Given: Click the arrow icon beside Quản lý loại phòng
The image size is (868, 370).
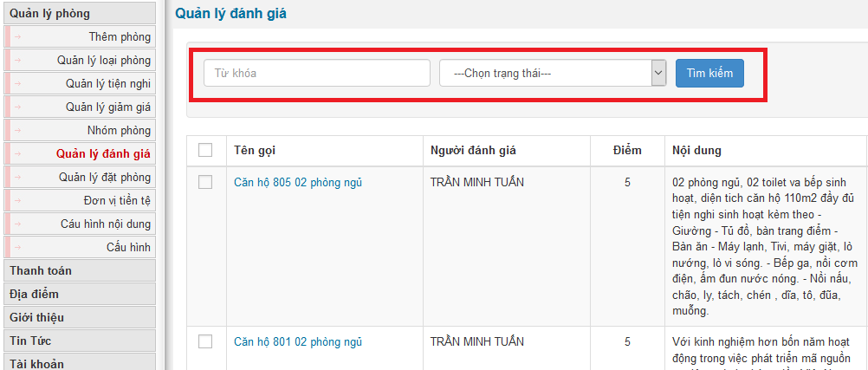Looking at the screenshot, I should coord(17,61).
